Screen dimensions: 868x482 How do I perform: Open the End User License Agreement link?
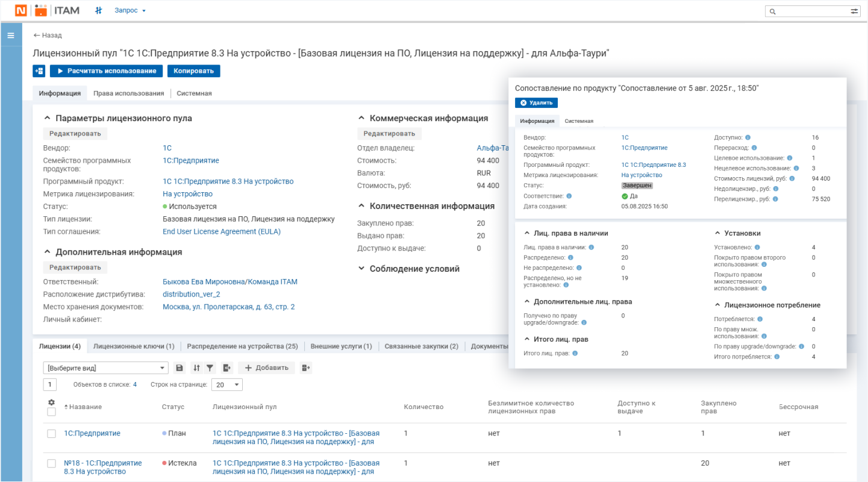[221, 231]
